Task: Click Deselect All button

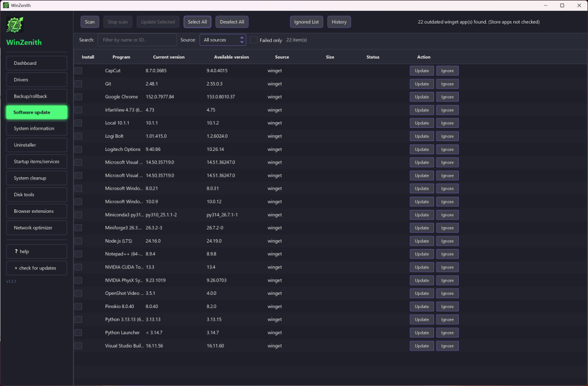Action: 232,22
